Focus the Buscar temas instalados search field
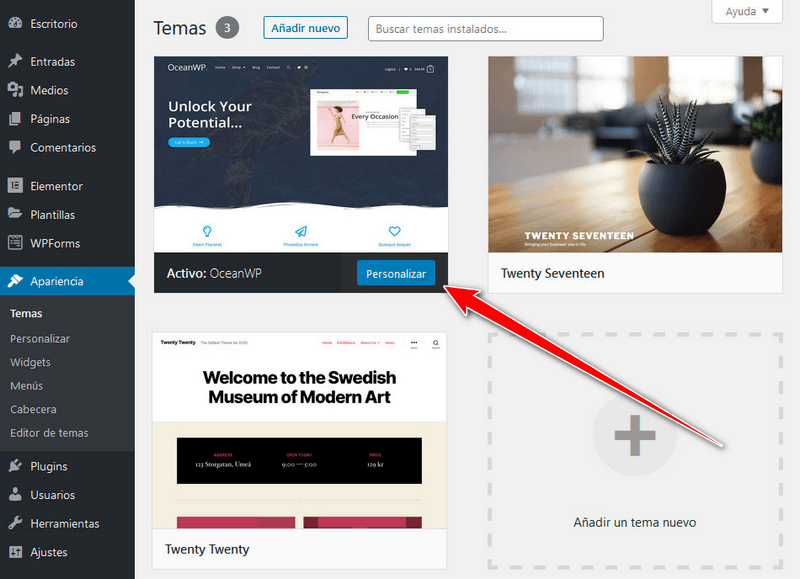The width and height of the screenshot is (800, 579). (486, 29)
